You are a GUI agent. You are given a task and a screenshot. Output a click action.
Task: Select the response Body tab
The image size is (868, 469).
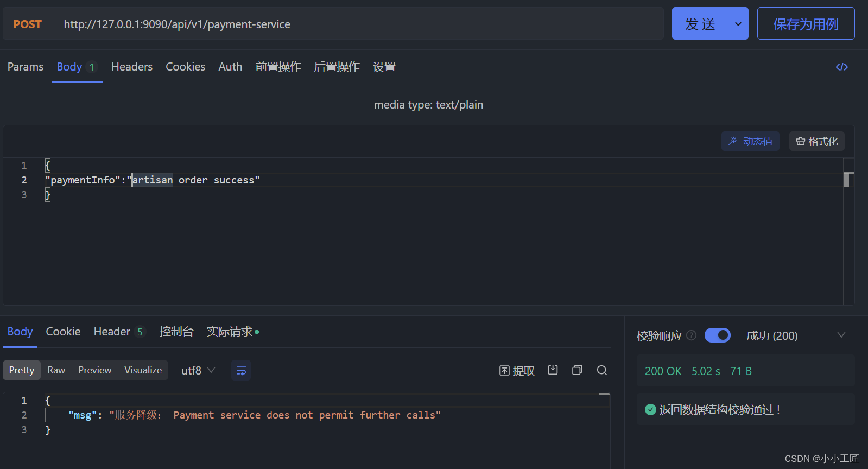point(20,332)
